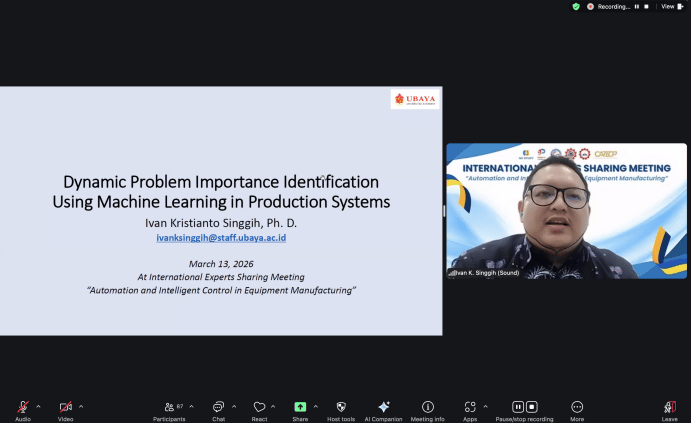Expand the arrow next to Participants
The image size is (691, 423).
pyautogui.click(x=191, y=407)
